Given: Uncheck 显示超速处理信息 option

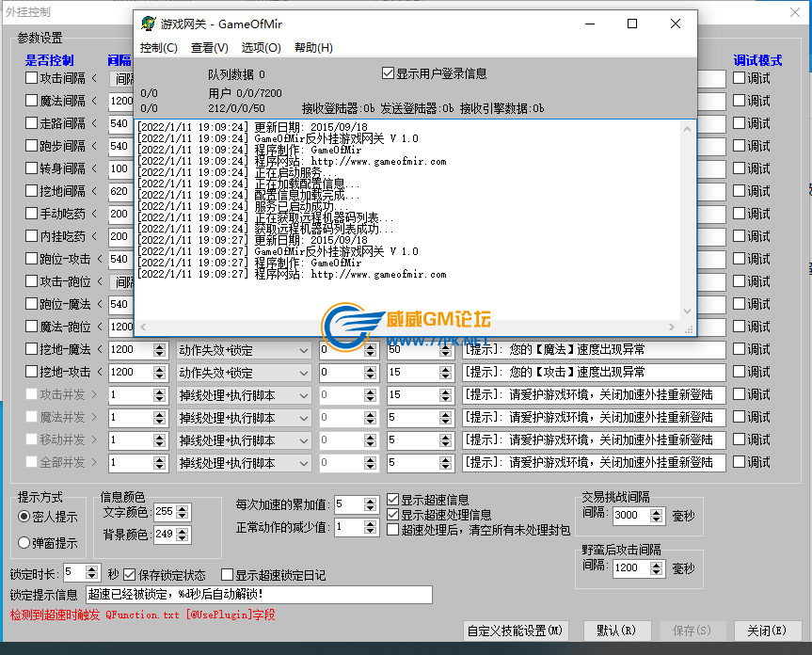Looking at the screenshot, I should [x=394, y=515].
